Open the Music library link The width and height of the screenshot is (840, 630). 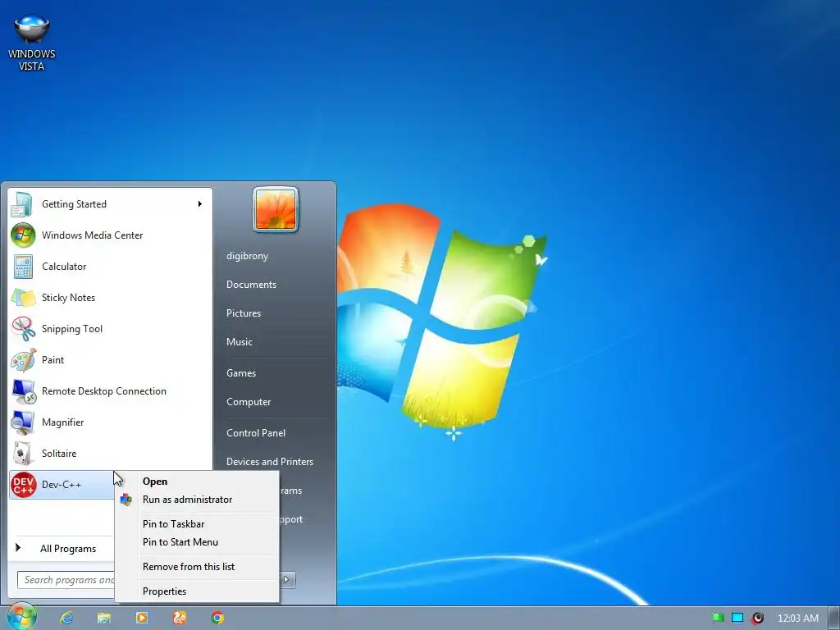pos(239,342)
